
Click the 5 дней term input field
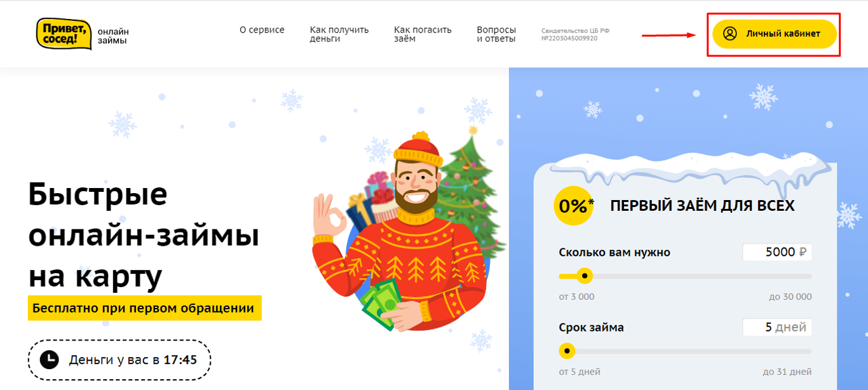tap(777, 328)
